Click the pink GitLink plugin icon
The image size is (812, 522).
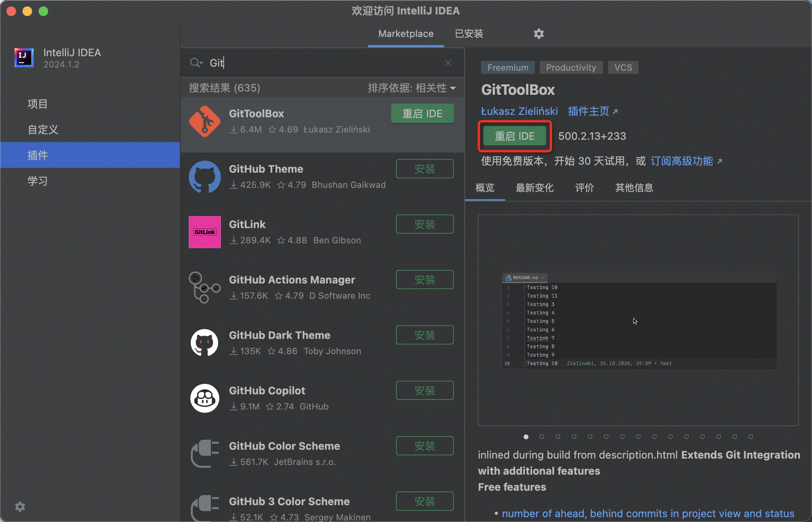coord(204,232)
